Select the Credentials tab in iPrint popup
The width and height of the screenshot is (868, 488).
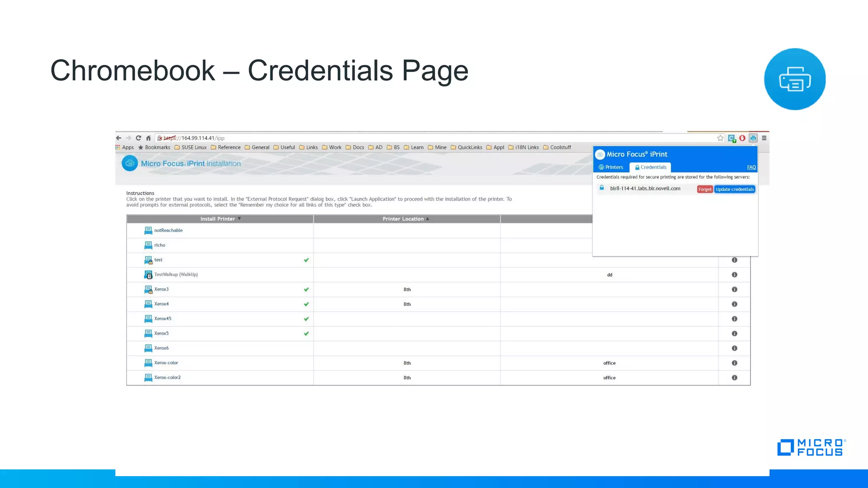click(x=650, y=167)
